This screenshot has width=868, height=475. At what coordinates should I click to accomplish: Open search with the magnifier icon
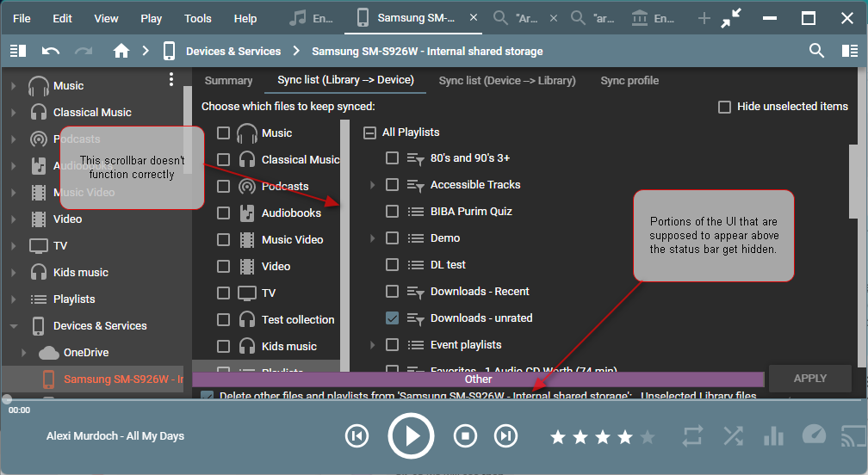click(x=816, y=52)
